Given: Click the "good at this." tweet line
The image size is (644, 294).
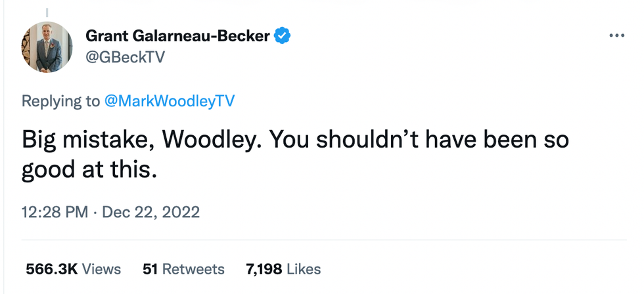Looking at the screenshot, I should coord(89,170).
